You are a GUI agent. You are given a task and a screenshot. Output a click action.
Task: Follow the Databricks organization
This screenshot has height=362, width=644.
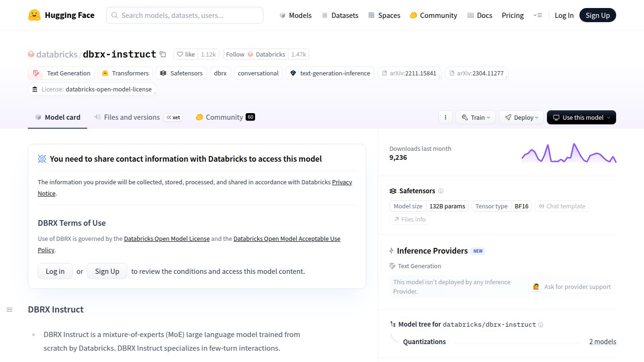pyautogui.click(x=235, y=54)
